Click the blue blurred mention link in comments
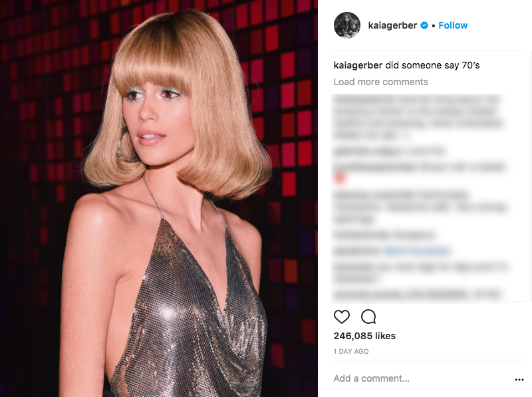 click(x=418, y=251)
